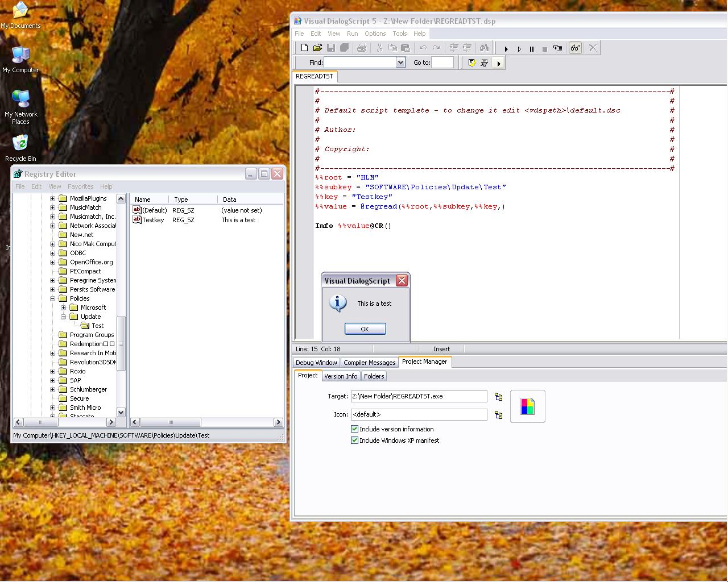Toggle Include Windows XP manifest checkbox
The image size is (728, 582).
355,440
